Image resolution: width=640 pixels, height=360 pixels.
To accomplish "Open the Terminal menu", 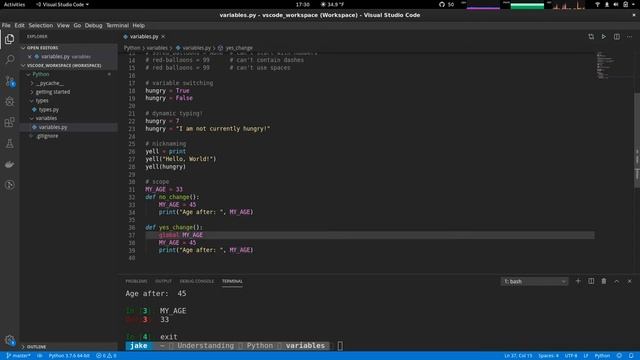I will 117,25.
